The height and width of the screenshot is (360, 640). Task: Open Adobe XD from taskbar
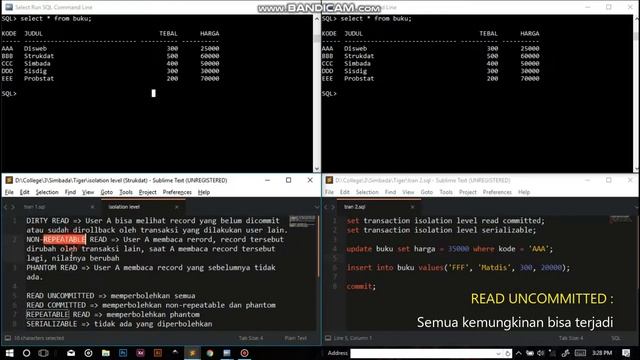140,353
